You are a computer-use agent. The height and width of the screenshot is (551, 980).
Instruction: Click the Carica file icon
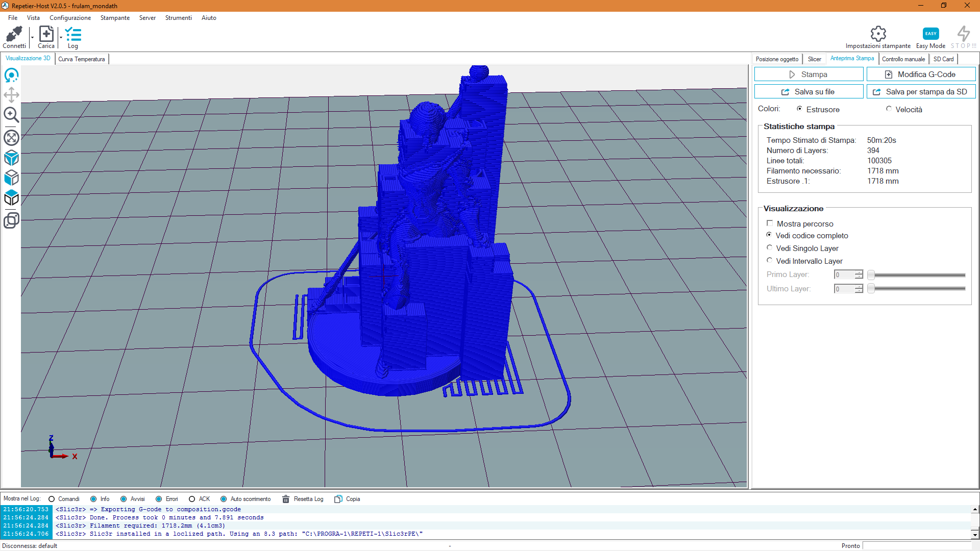tap(46, 35)
